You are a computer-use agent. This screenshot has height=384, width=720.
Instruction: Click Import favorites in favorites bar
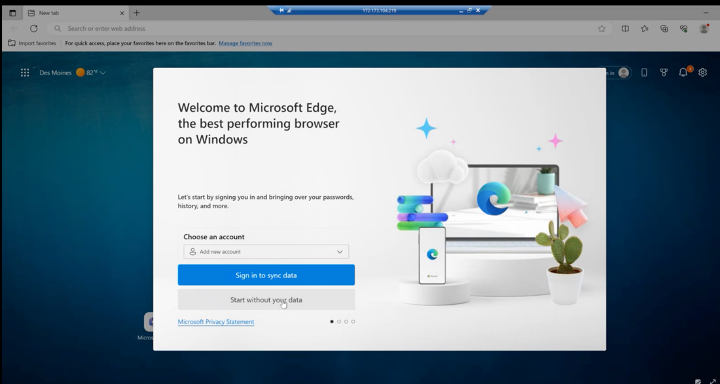coord(32,43)
